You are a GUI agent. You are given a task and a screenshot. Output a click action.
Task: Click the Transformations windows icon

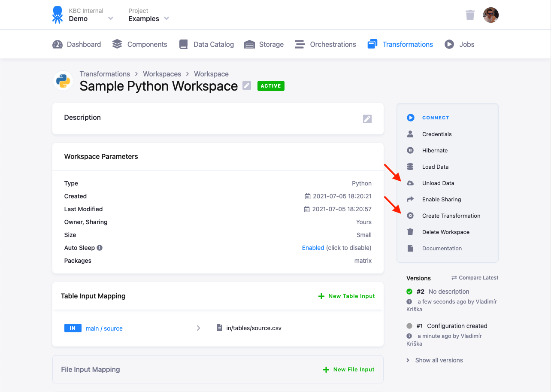pyautogui.click(x=372, y=44)
